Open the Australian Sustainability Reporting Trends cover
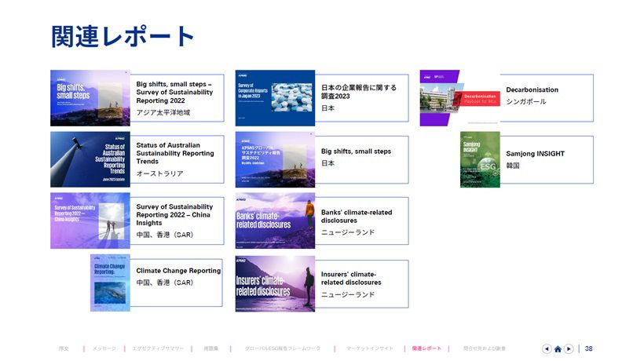644x361 pixels. pos(90,159)
